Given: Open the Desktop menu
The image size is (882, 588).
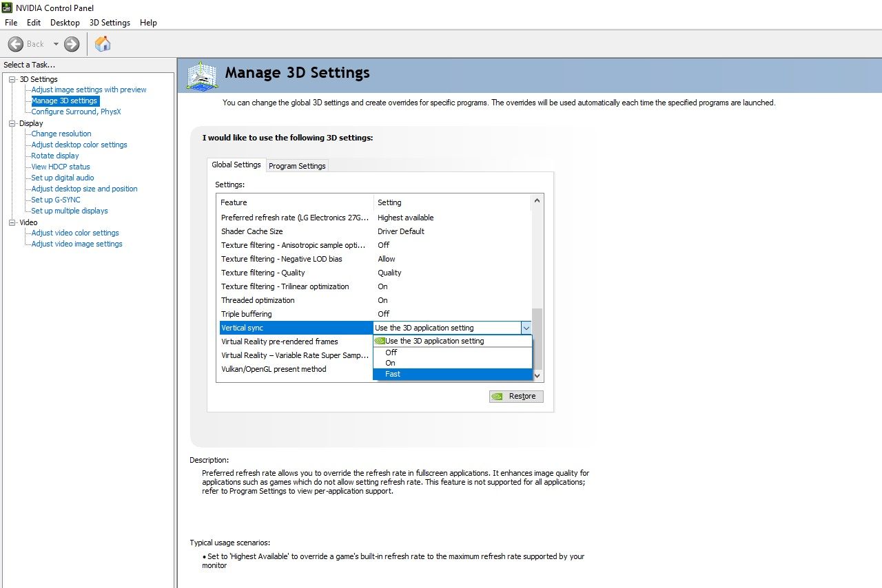Looking at the screenshot, I should click(65, 23).
